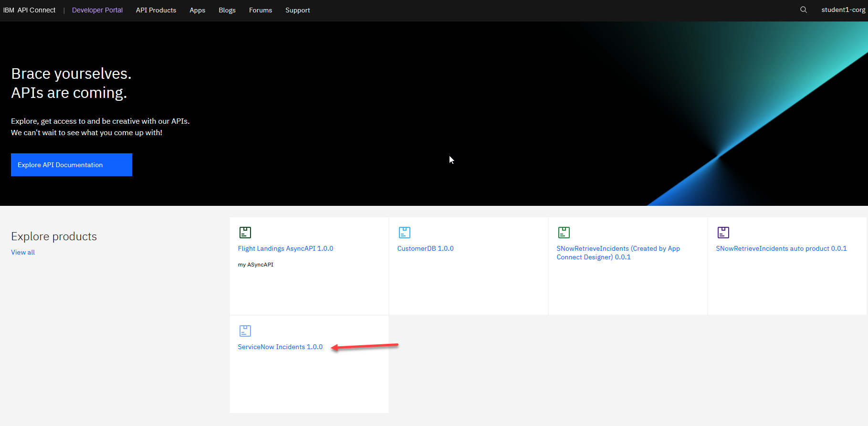Click the SNowRetrieveIncidents auto product icon
Image resolution: width=868 pixels, height=426 pixels.
coord(723,233)
